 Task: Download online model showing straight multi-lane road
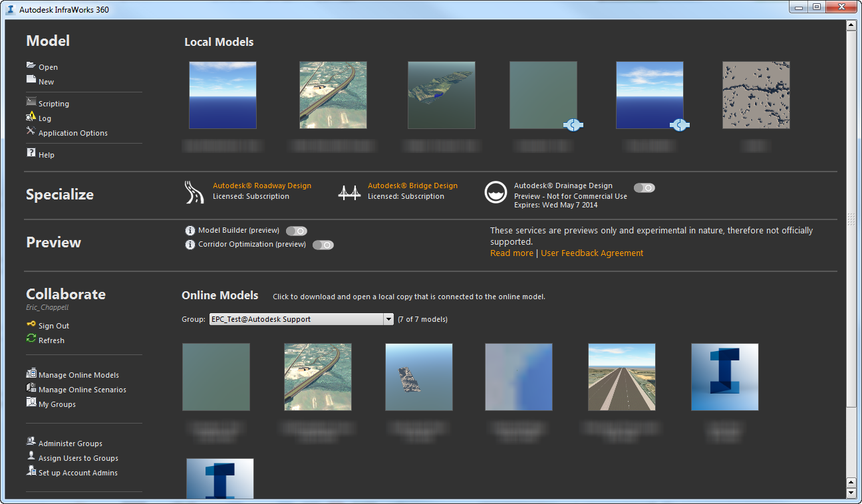[622, 377]
